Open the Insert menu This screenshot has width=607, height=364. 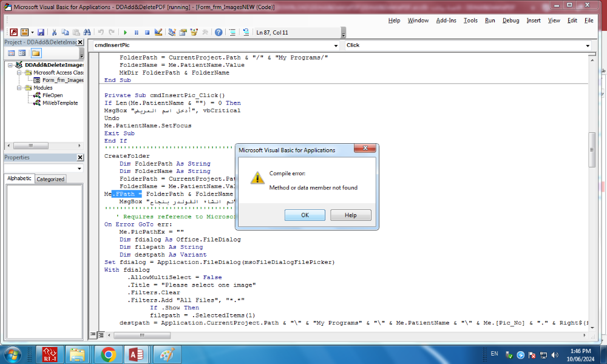[x=534, y=21]
